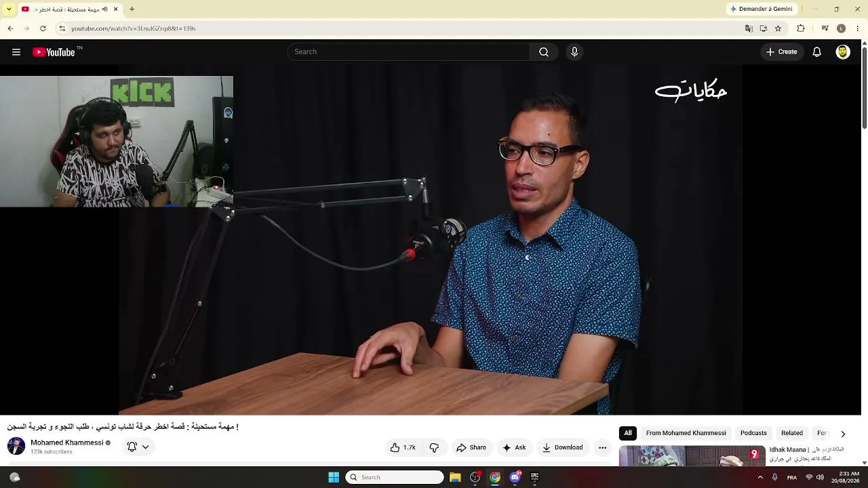Show hidden system tray icons
The image size is (868, 488).
pyautogui.click(x=760, y=477)
